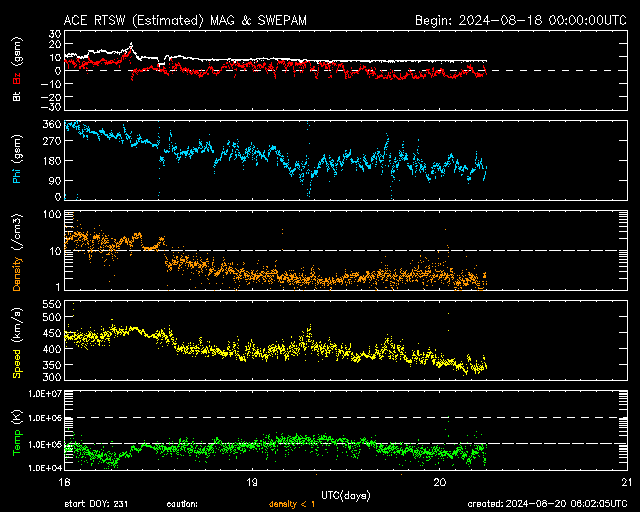The width and height of the screenshot is (640, 512).
Task: Click the x-axis tick label '21'
Action: (627, 482)
